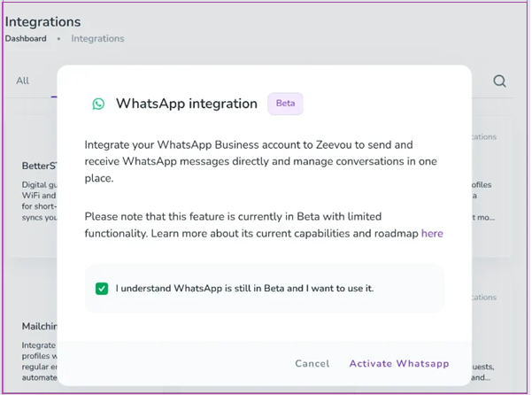This screenshot has height=395, width=532.
Task: Click the BetterS card description text
Action: [x=39, y=201]
